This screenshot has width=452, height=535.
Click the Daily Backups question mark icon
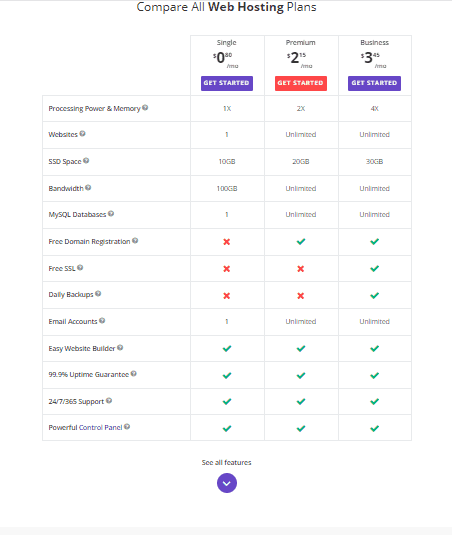(98, 294)
